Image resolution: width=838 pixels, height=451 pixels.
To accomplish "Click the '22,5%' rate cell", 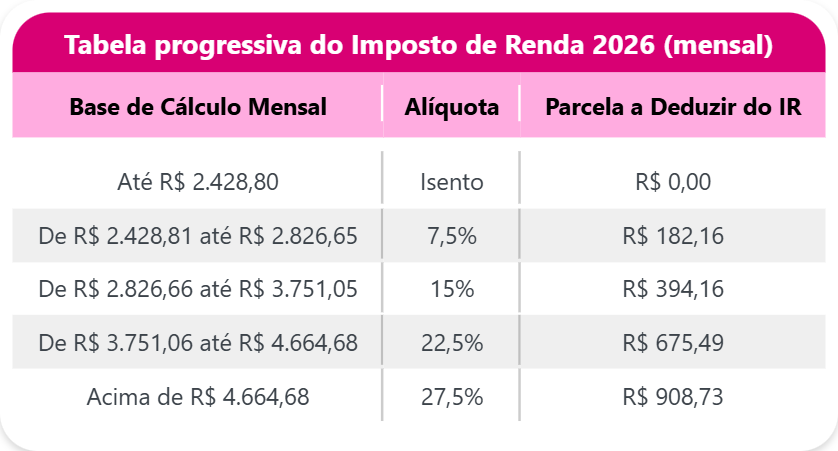I will (451, 343).
